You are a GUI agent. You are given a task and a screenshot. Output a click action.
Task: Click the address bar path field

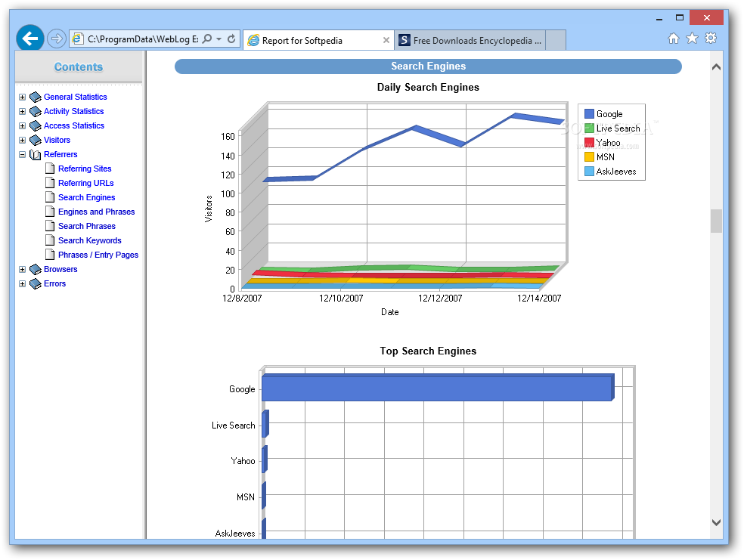point(142,39)
